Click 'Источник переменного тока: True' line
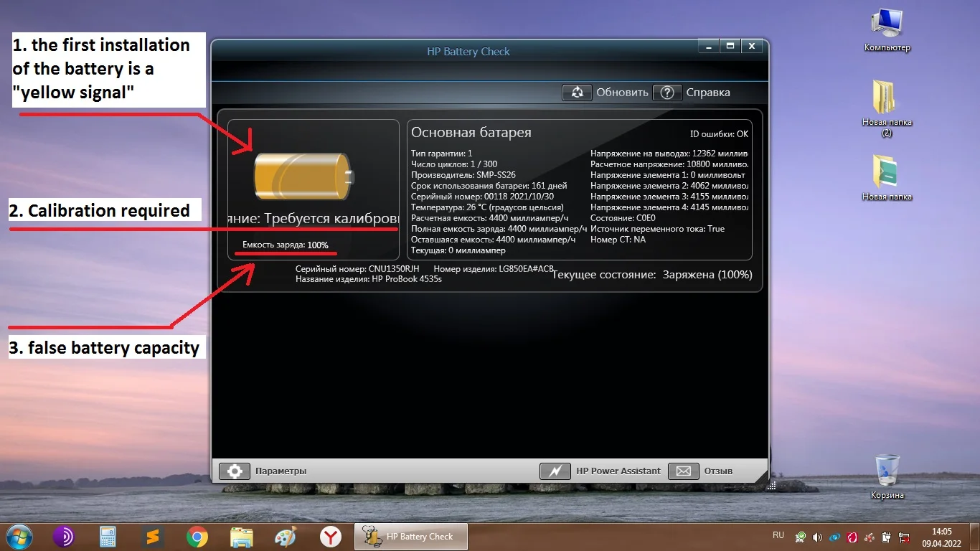Screen dimensions: 980x551 (x=658, y=229)
